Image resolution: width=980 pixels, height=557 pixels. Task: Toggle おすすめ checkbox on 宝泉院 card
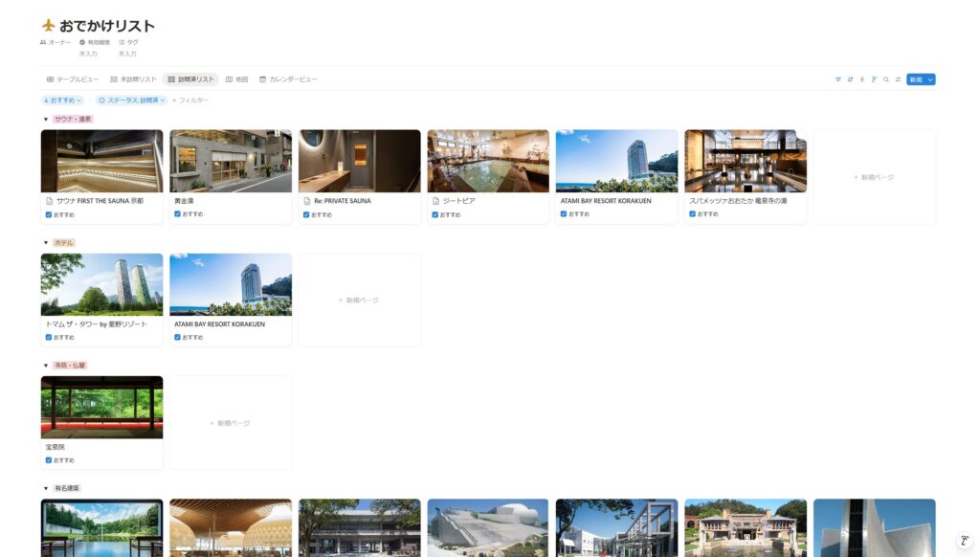(48, 460)
